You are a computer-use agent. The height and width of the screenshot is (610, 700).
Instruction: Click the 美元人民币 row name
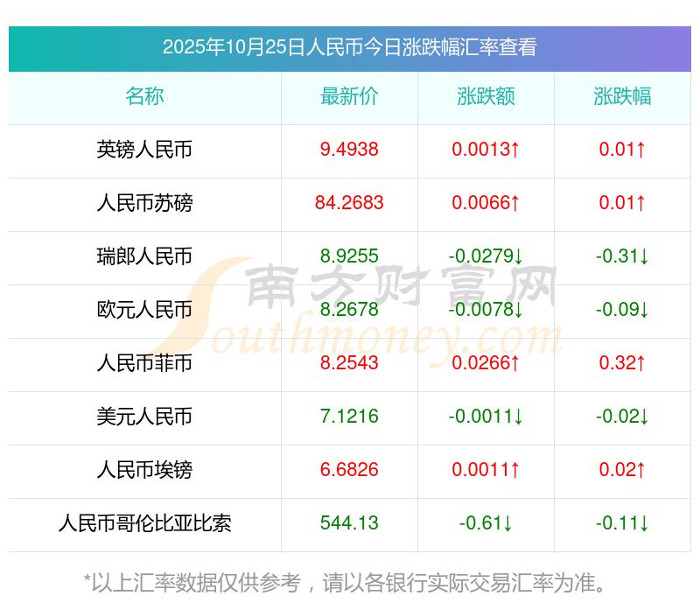tap(144, 417)
